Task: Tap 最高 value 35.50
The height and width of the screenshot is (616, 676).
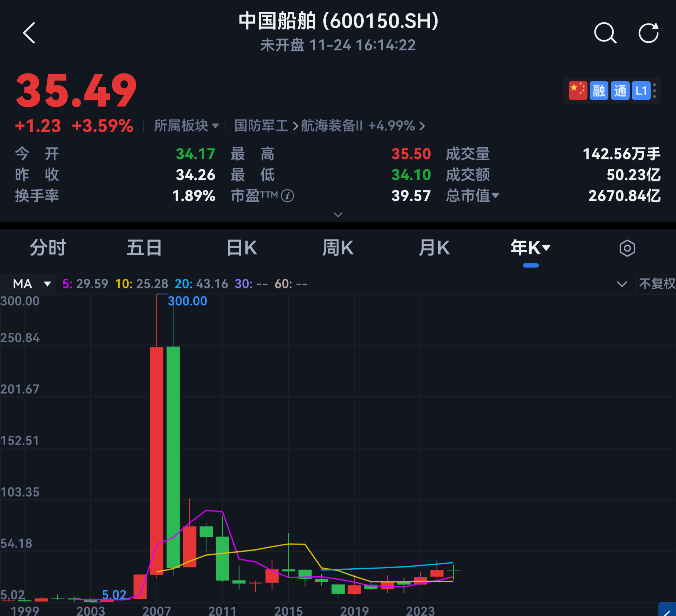Action: click(x=411, y=154)
